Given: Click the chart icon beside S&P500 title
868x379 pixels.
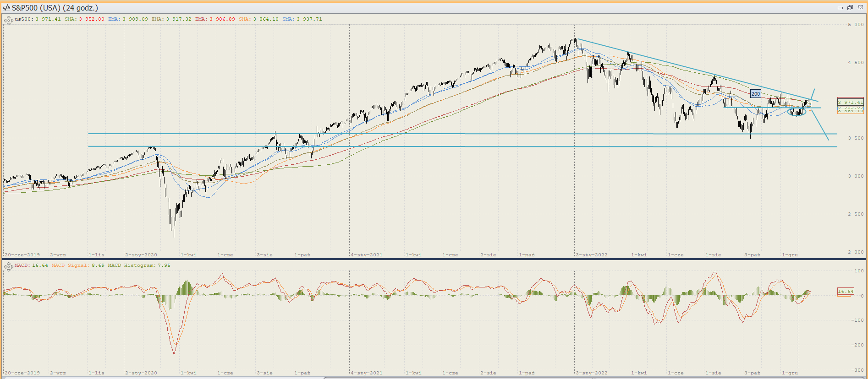Looking at the screenshot, I should click(x=6, y=8).
